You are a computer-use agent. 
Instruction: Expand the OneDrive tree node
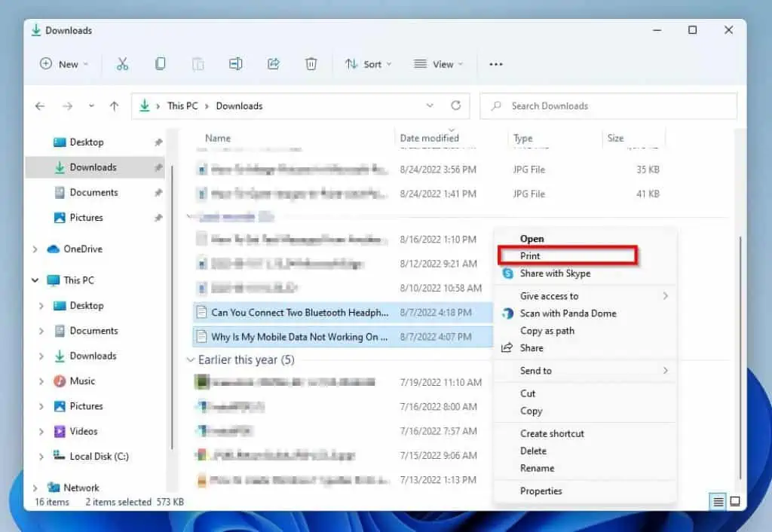[x=35, y=249]
